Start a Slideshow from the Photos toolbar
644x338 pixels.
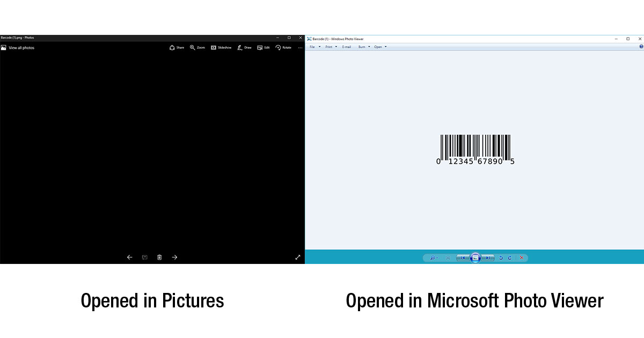click(221, 48)
